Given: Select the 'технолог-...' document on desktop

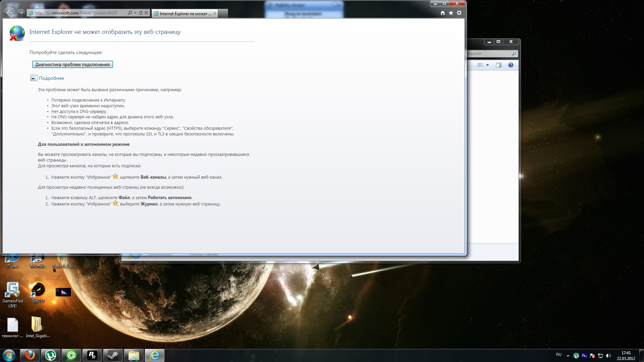Looking at the screenshot, I should (12, 327).
